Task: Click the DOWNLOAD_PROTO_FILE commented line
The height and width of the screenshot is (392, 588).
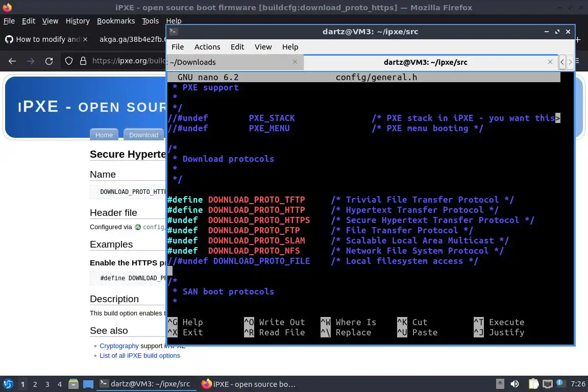Action: [x=323, y=261]
